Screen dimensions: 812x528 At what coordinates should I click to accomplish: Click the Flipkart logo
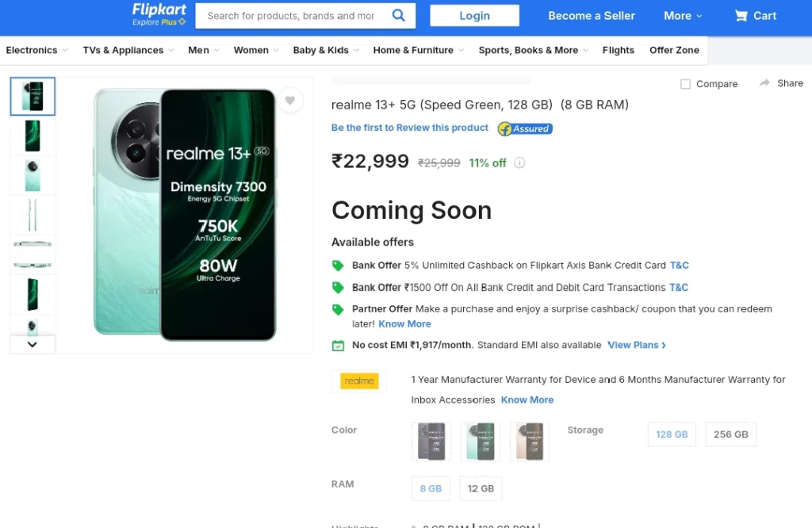point(159,14)
